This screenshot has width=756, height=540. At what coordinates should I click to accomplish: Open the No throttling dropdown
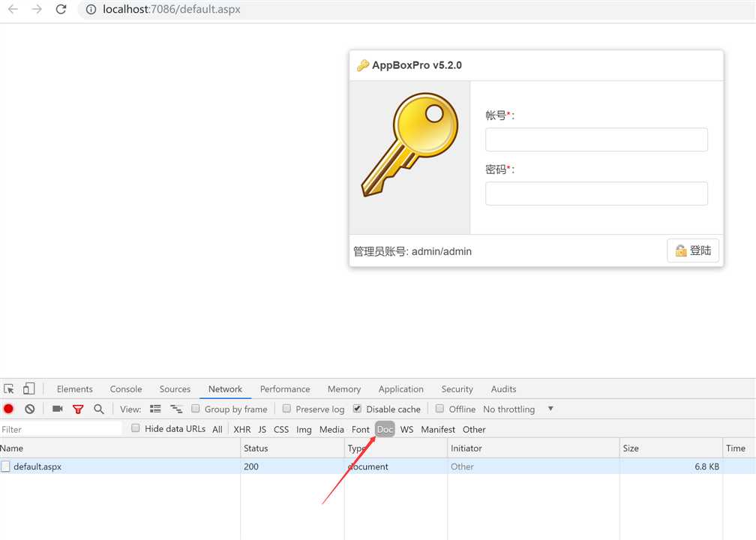pyautogui.click(x=518, y=409)
